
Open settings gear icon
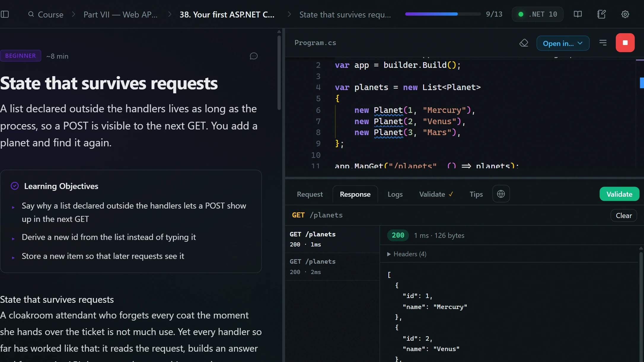pyautogui.click(x=625, y=14)
